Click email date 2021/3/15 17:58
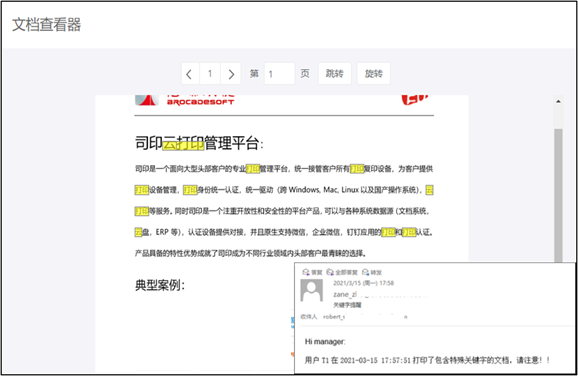The image size is (578, 376). [363, 283]
